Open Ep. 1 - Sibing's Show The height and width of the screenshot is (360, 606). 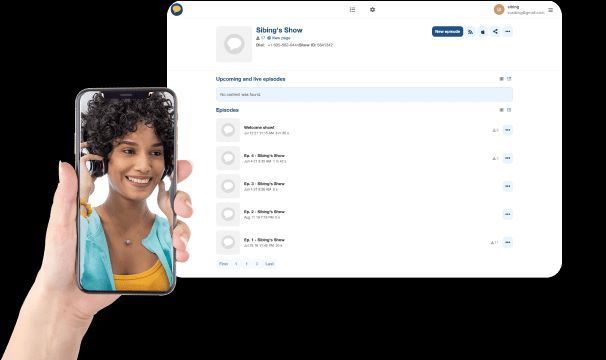click(x=264, y=240)
